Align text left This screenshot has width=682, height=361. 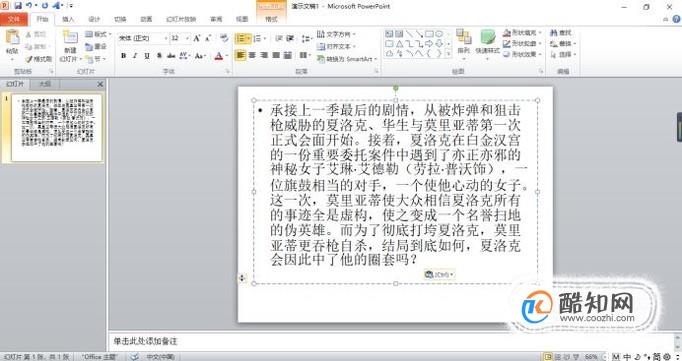tap(240, 56)
